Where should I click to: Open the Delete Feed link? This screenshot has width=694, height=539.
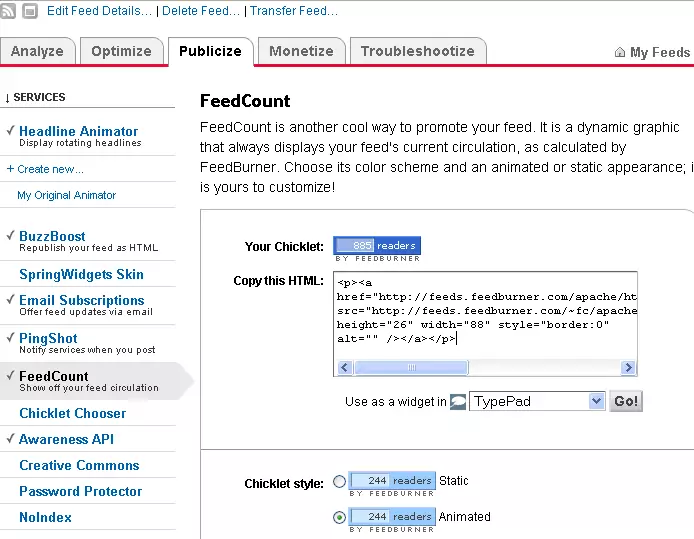pos(201,11)
